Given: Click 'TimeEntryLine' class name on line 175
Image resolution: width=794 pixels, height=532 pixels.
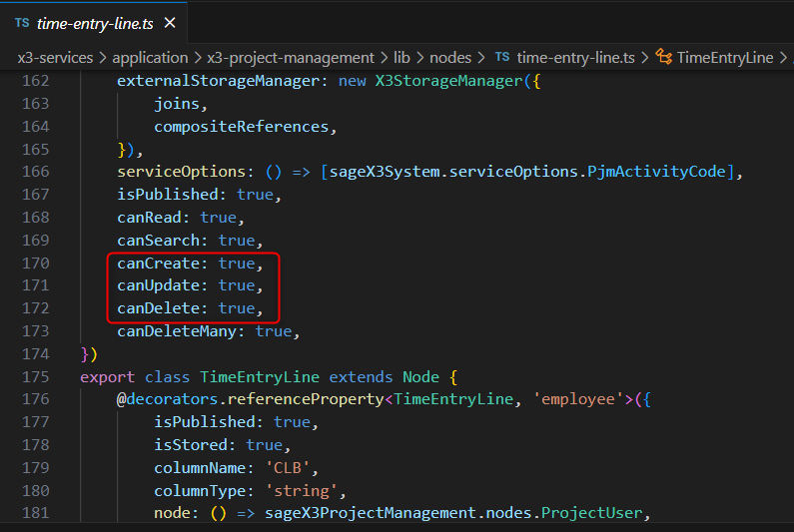Looking at the screenshot, I should [x=260, y=377].
